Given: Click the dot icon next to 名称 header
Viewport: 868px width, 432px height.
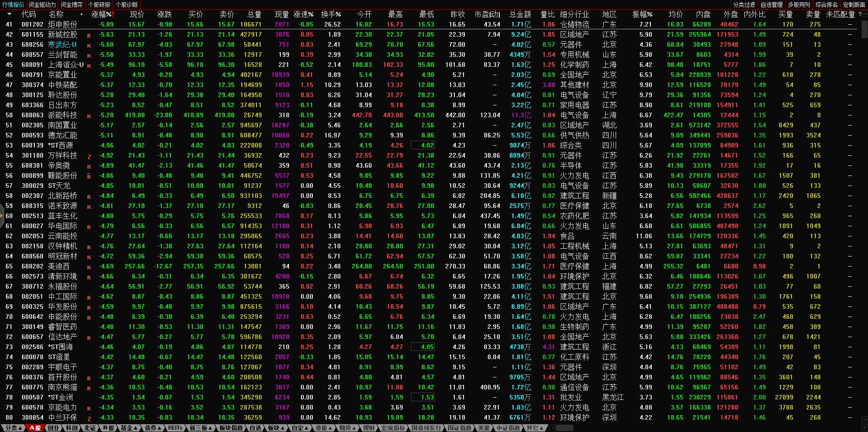Looking at the screenshot, I should [x=82, y=14].
